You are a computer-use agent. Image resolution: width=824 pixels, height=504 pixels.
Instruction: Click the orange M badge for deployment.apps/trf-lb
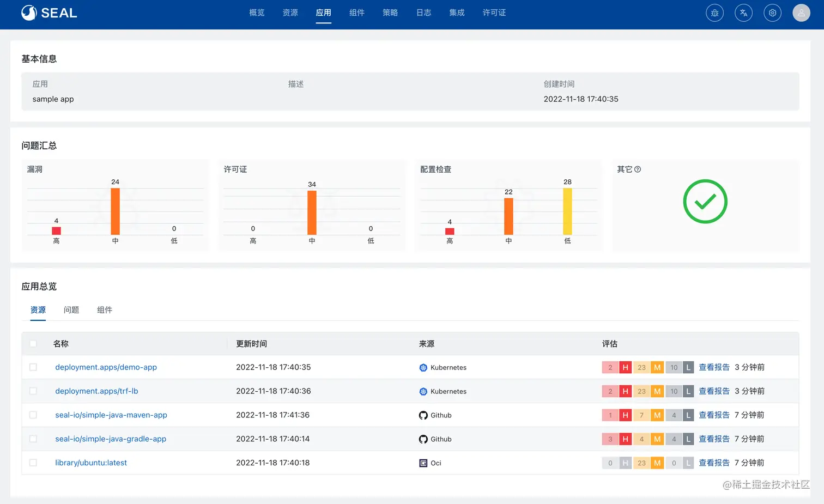[x=657, y=391]
